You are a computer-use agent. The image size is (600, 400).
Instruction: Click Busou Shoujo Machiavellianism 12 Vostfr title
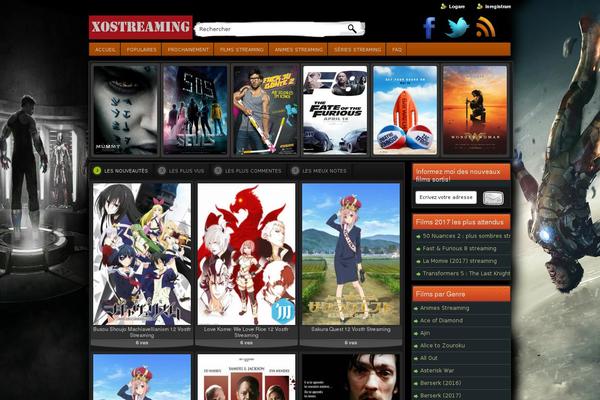tap(142, 332)
